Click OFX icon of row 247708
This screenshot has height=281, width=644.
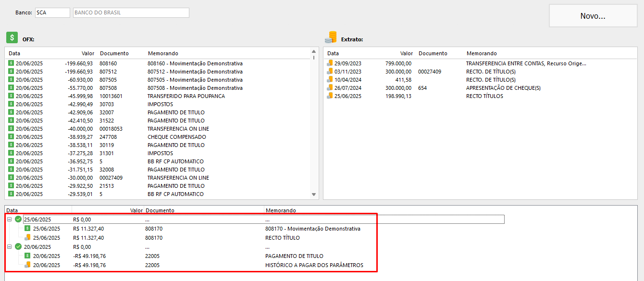(x=11, y=137)
